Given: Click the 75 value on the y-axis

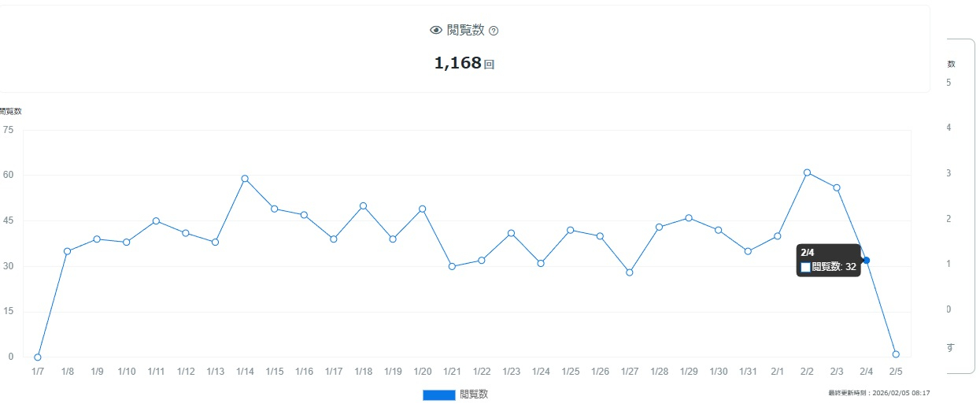Looking at the screenshot, I should tap(9, 130).
